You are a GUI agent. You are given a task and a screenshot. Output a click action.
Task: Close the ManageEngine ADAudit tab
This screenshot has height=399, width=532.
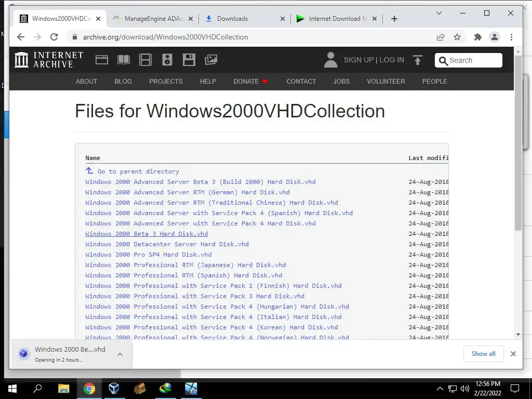click(191, 19)
